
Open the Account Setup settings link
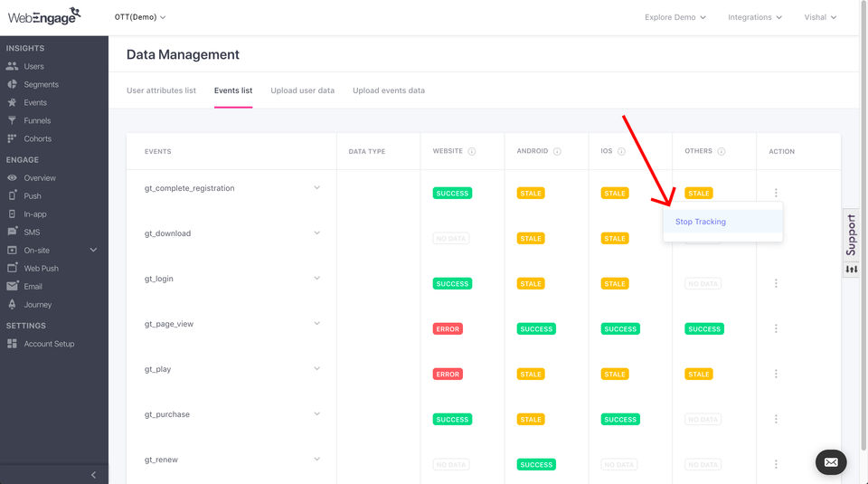click(49, 344)
